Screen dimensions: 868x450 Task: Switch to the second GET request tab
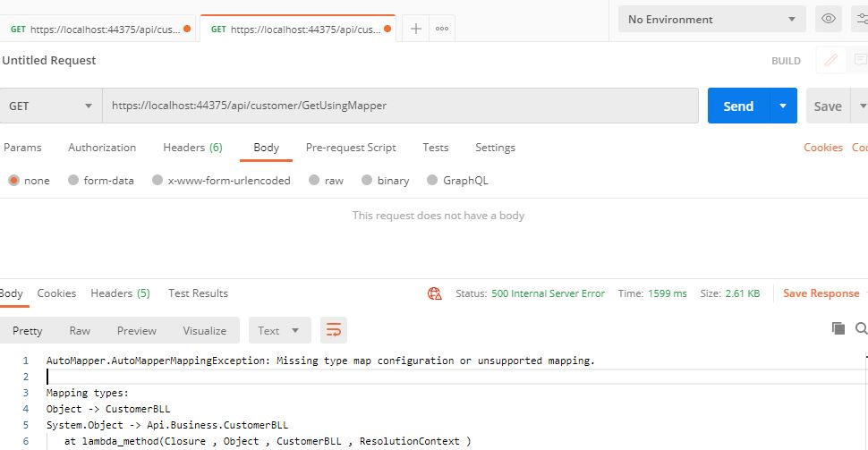(298, 29)
